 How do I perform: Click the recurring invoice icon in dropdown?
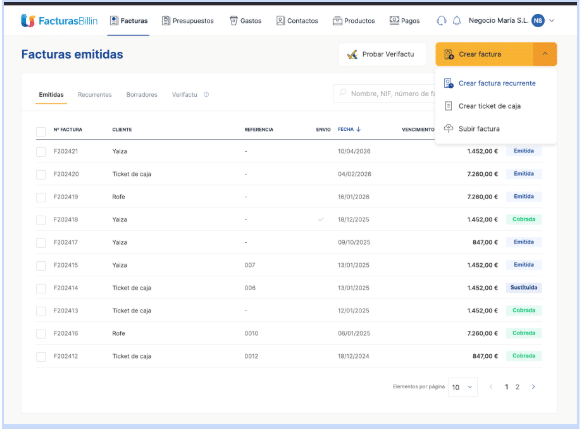(x=448, y=83)
